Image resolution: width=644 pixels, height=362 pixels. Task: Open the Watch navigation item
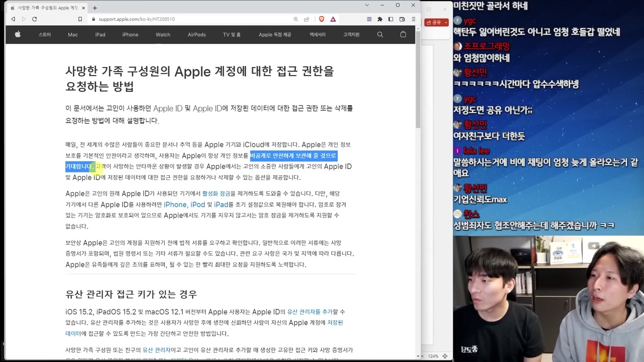click(163, 34)
